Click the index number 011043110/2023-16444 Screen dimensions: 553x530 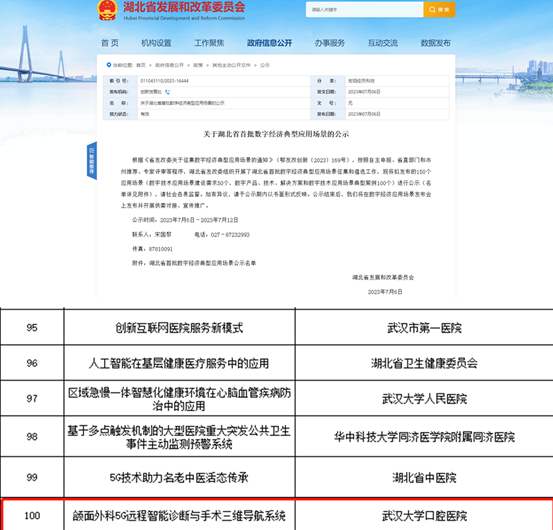[164, 81]
